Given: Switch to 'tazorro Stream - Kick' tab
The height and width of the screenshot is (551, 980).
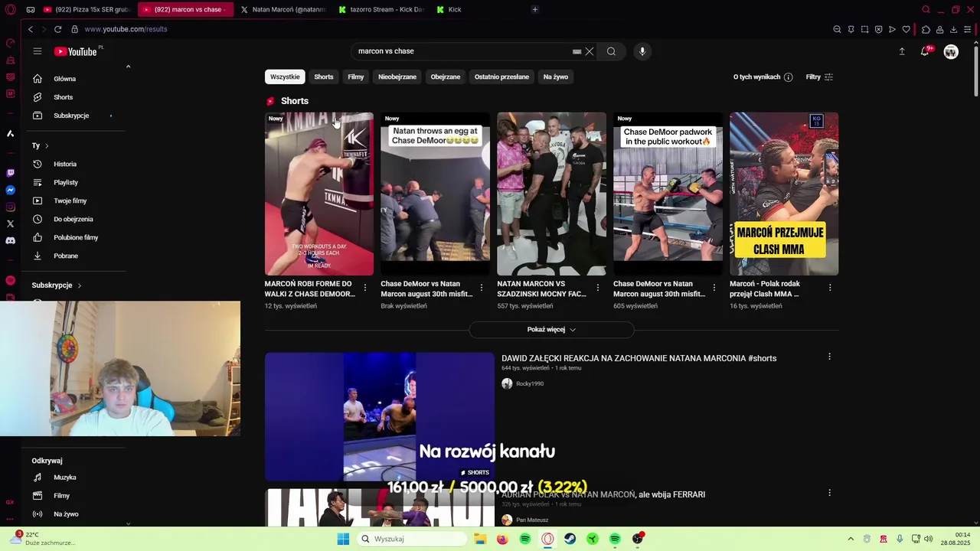Looking at the screenshot, I should [x=381, y=9].
